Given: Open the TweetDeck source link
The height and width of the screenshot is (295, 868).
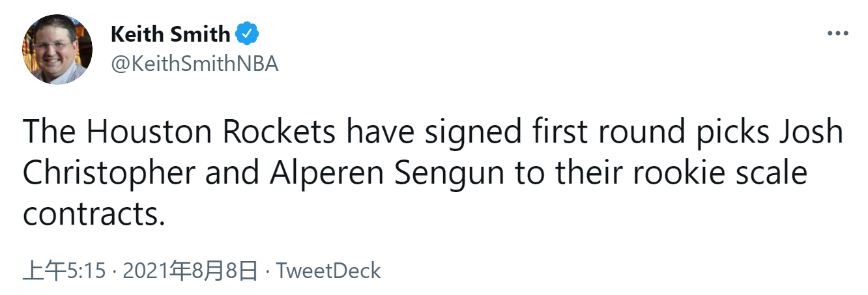Looking at the screenshot, I should tap(329, 270).
